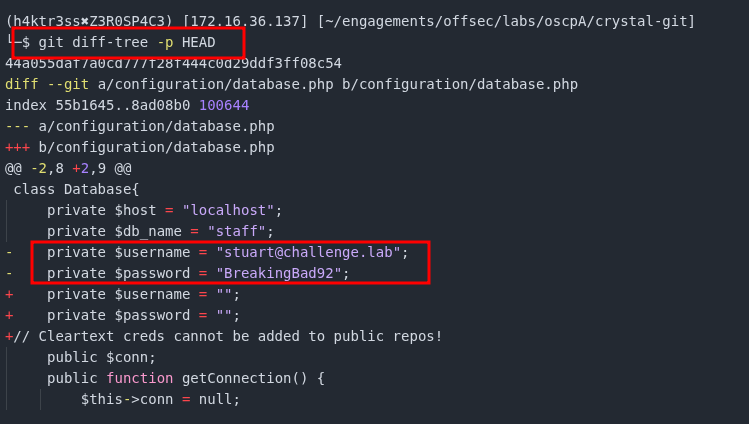The image size is (749, 424).
Task: Click the commit hash line under the command
Action: point(173,63)
